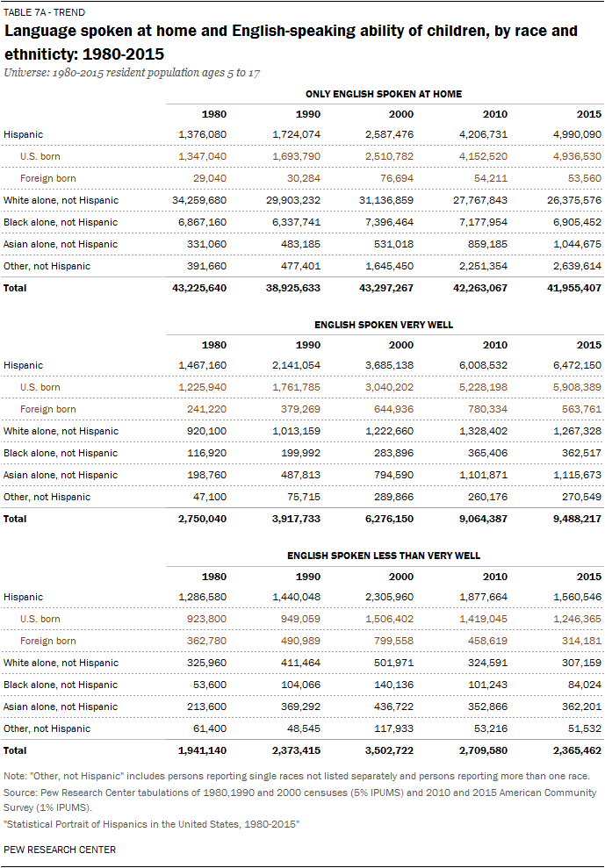Select White alone 1980 value 34,259,680
This screenshot has height=868, width=605.
tap(201, 200)
